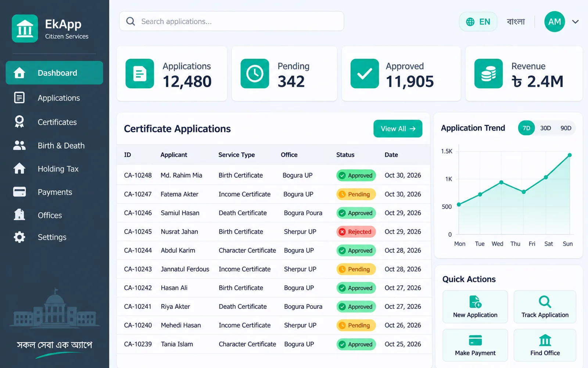
Task: Open the Applications sidebar menu item
Action: (x=54, y=98)
